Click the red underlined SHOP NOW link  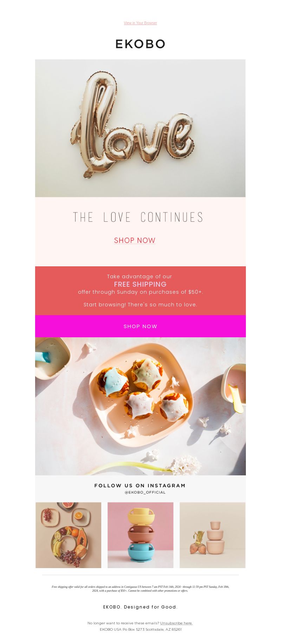coord(135,240)
